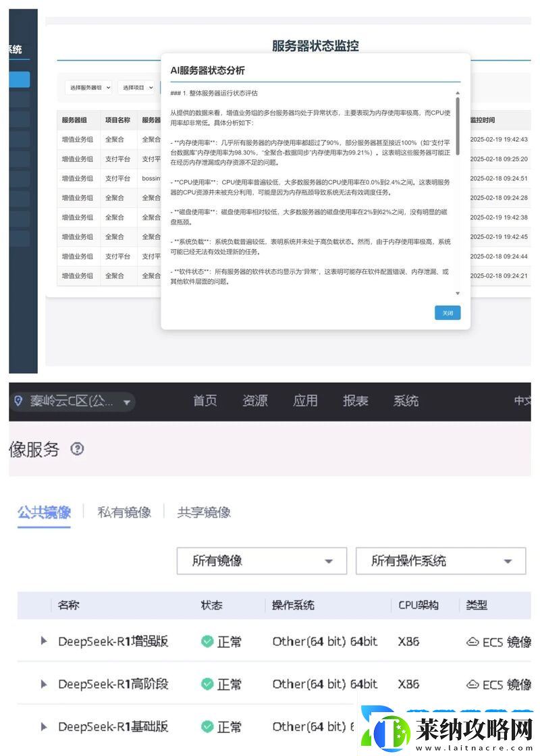Switch to the 私有镜像 tab

[x=124, y=512]
